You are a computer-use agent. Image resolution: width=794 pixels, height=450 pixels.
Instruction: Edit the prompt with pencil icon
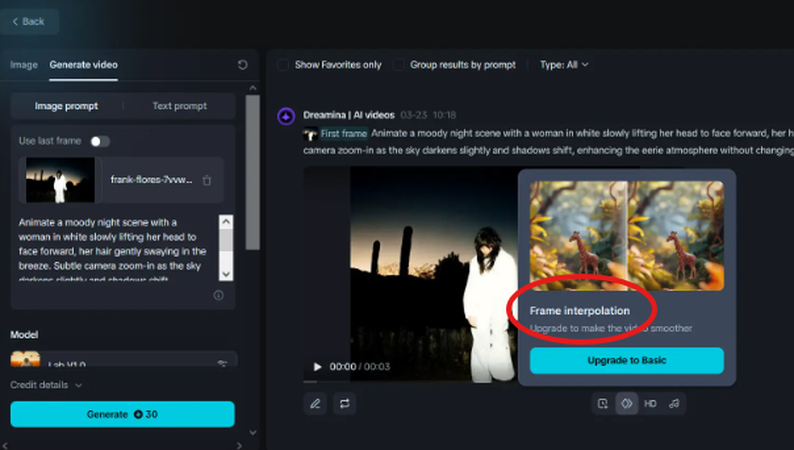click(315, 403)
